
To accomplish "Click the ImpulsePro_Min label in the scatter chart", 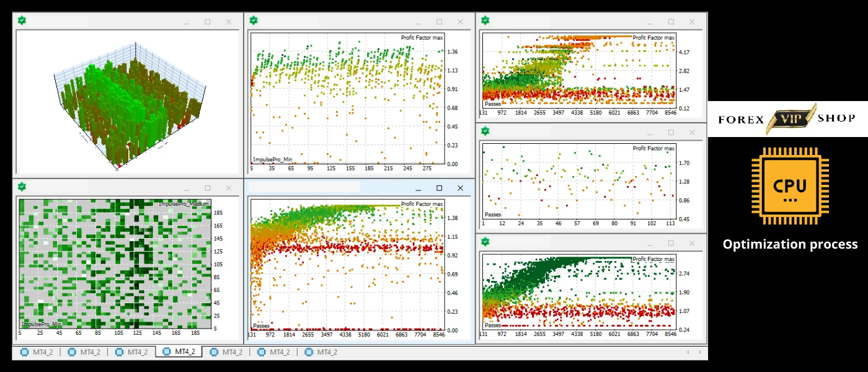I will [x=272, y=159].
